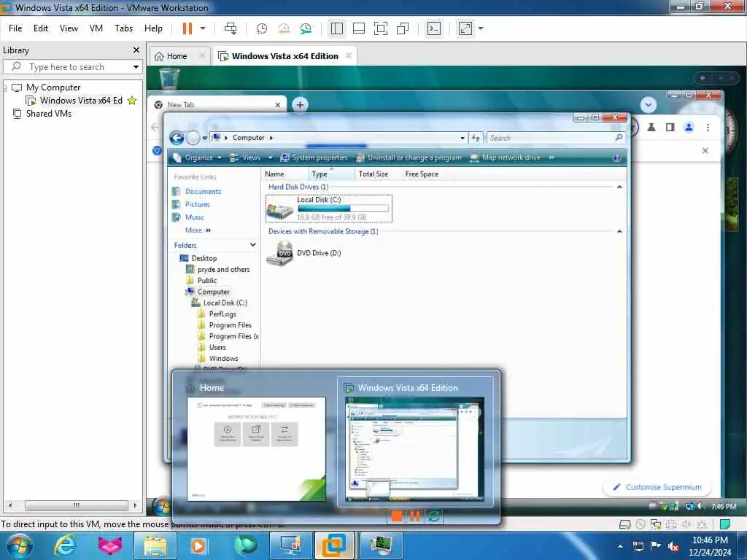Toggle the browser side panel icon
Screen dimensions: 747x560
tap(670, 127)
